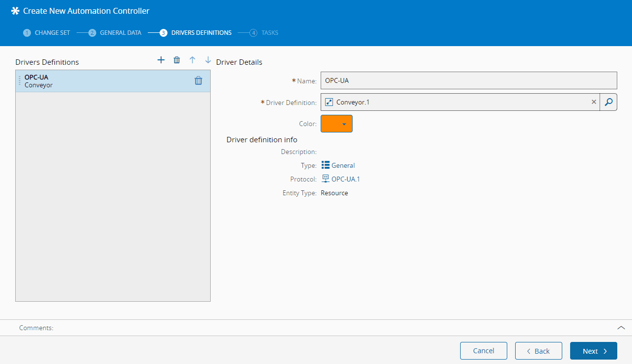Click the trash icon in Drivers Definitions toolbar
The height and width of the screenshot is (364, 632).
point(177,60)
